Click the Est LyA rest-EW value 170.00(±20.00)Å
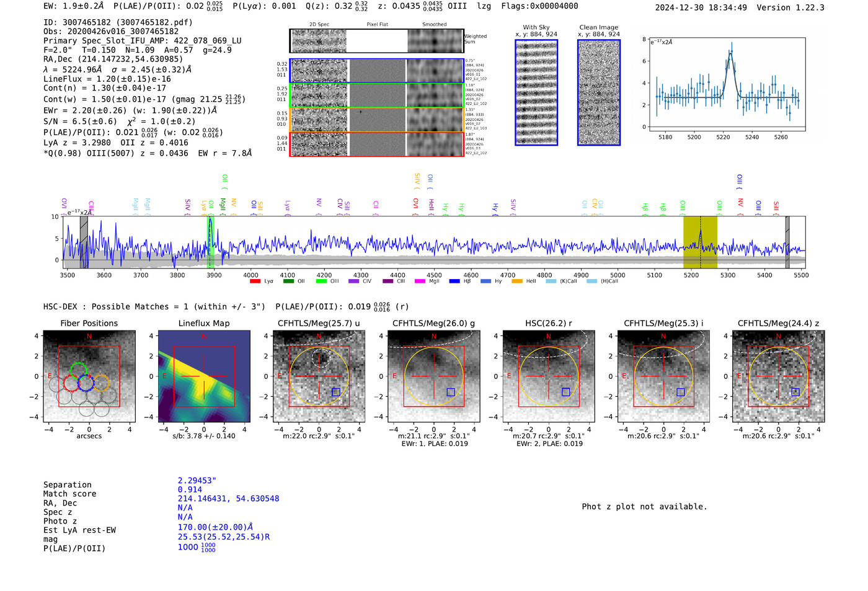Image resolution: width=868 pixels, height=591 pixels. [215, 528]
